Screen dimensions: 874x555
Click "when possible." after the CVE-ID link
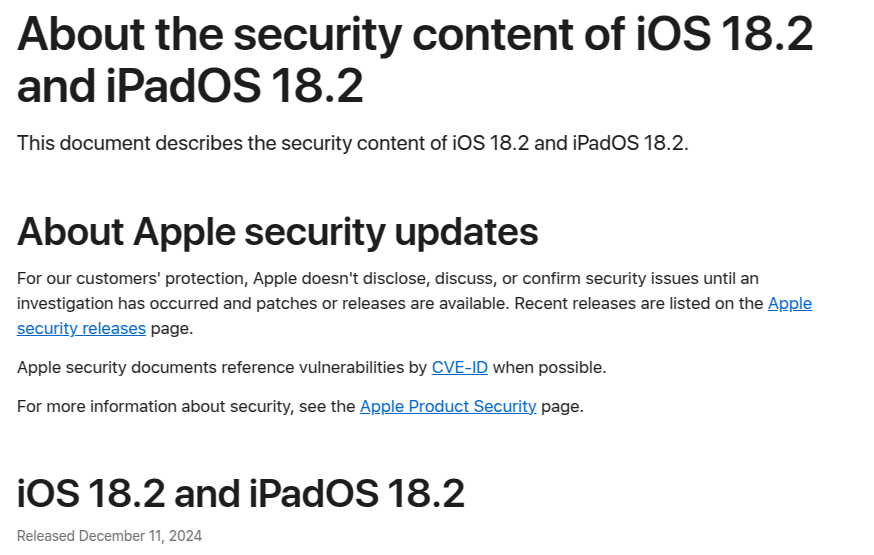[549, 367]
